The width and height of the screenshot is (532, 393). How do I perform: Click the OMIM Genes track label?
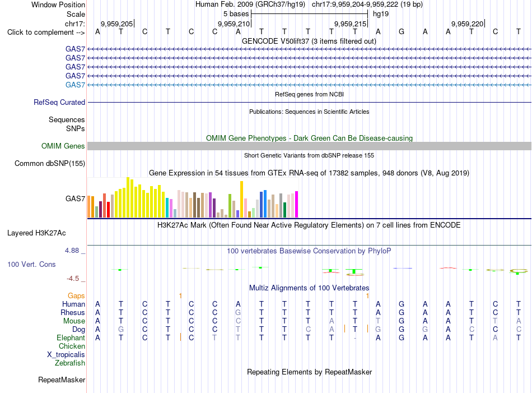click(63, 146)
